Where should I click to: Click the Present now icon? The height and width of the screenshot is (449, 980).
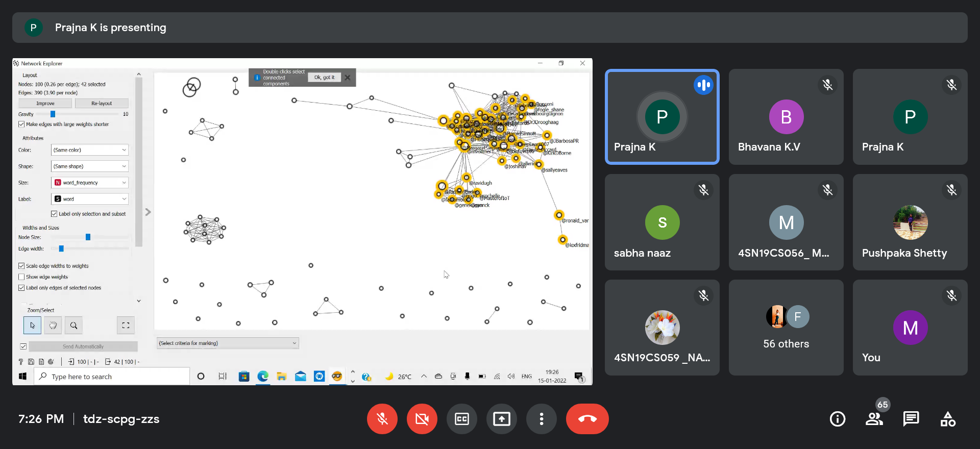(x=501, y=419)
